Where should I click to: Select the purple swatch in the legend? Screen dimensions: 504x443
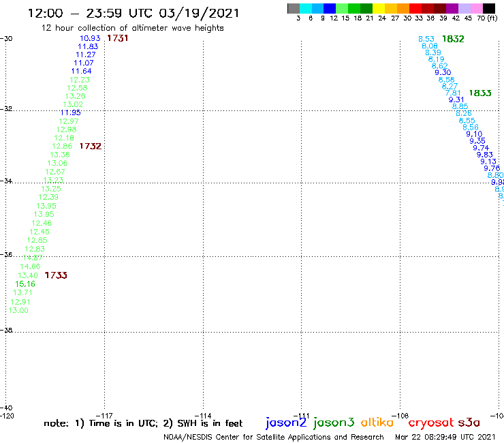pyautogui.click(x=452, y=8)
